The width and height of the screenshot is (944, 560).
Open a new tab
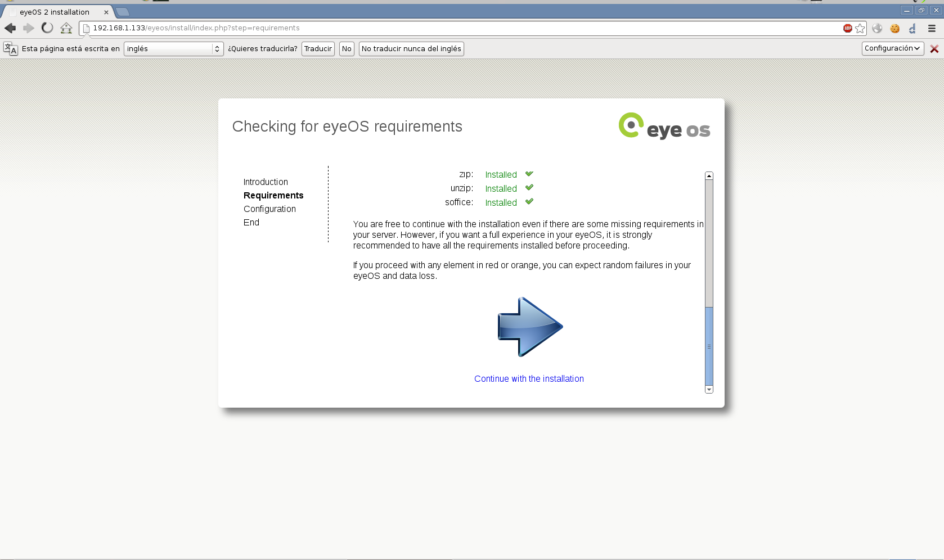[x=123, y=12]
